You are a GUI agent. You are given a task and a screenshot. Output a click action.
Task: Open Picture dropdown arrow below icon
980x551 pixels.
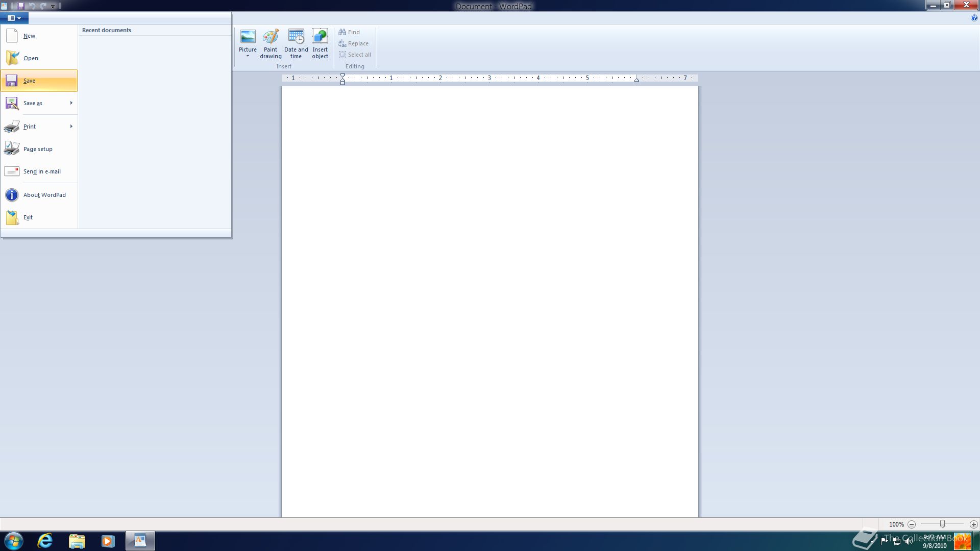[x=248, y=56]
